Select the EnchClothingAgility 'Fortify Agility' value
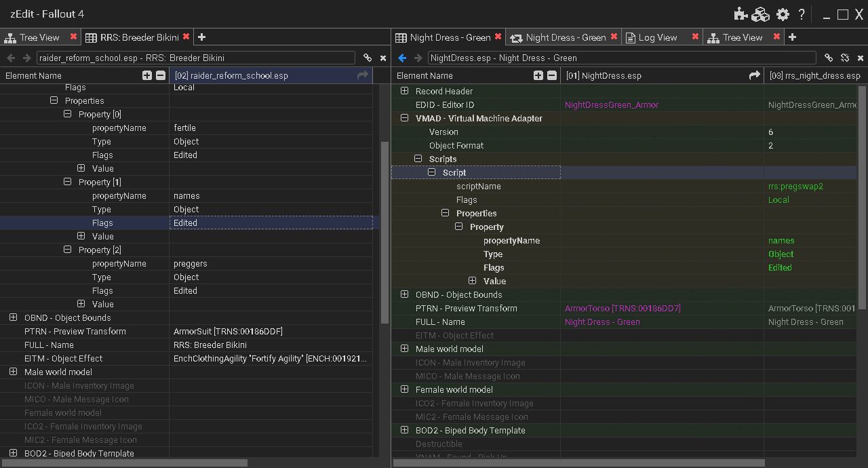 [271, 358]
